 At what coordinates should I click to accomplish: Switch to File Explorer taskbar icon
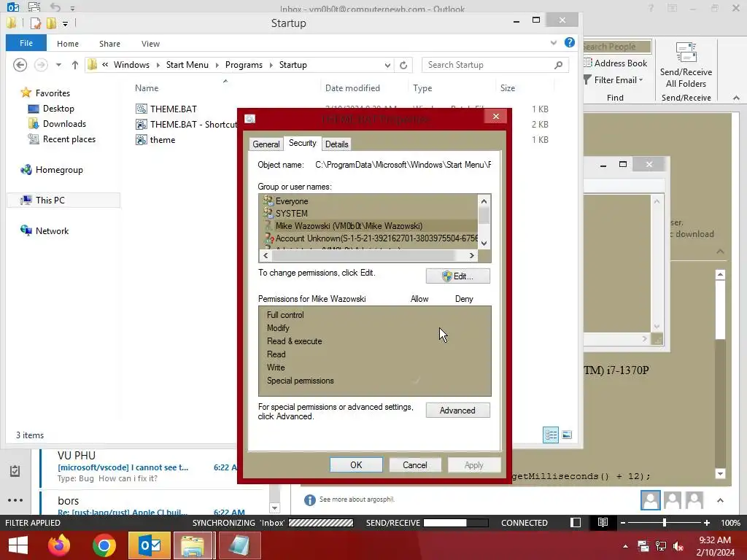(x=193, y=545)
